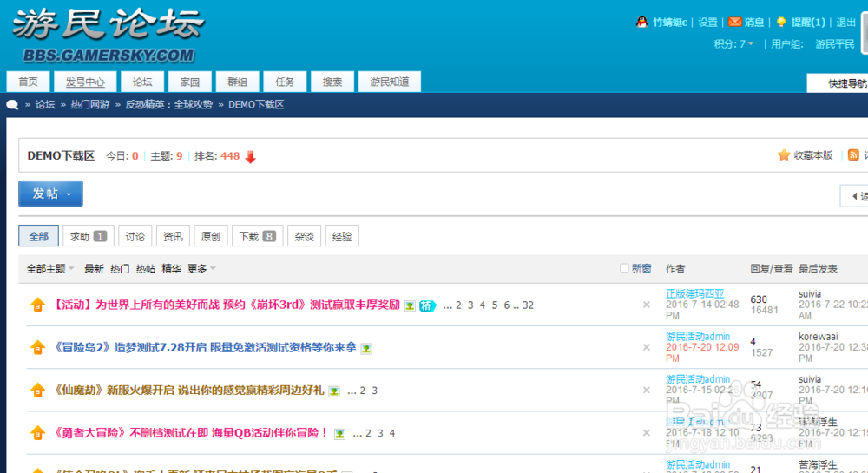The image size is (868, 473).
Task: Click the image attachment icon on 勇者大冒险 thread
Action: point(340,434)
